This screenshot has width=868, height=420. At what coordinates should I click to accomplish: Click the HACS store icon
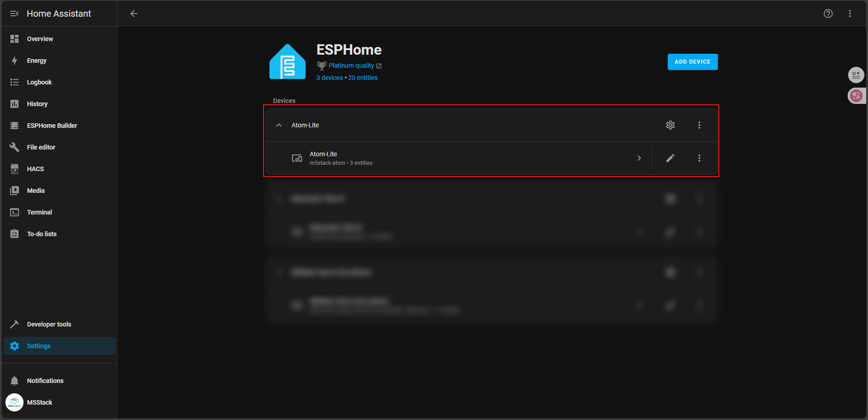click(14, 169)
